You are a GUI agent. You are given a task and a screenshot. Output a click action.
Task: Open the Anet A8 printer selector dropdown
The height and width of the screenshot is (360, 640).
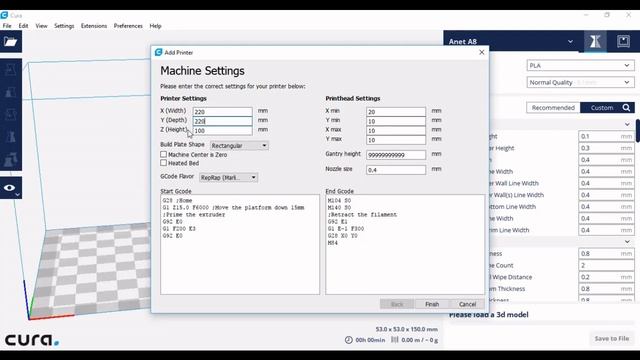tap(511, 41)
